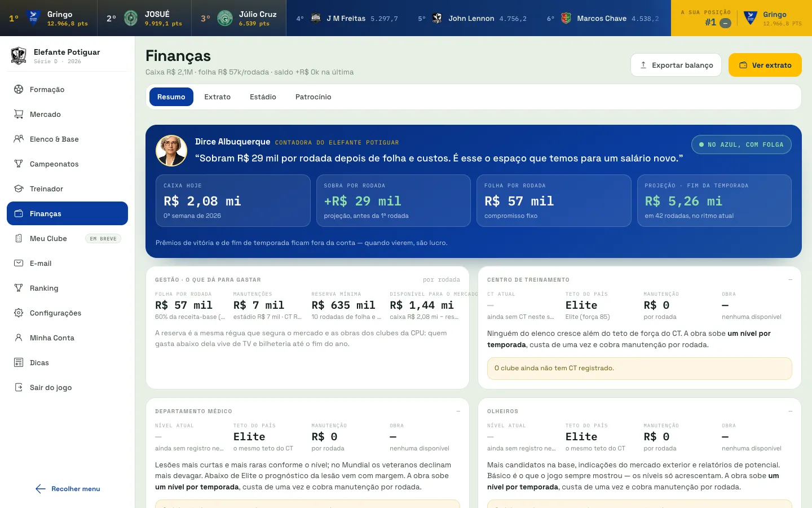This screenshot has width=812, height=508.
Task: Open the Configurações gear icon
Action: click(x=19, y=313)
